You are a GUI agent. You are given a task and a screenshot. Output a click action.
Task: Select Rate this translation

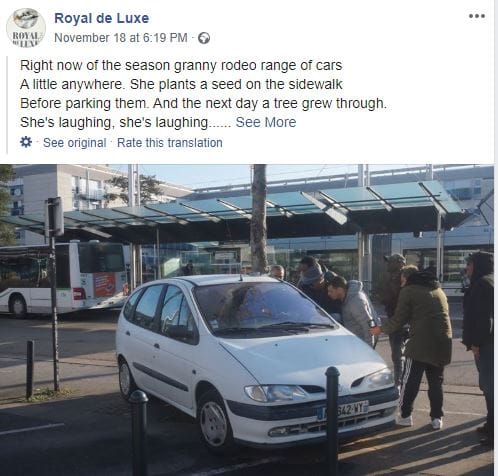[170, 143]
